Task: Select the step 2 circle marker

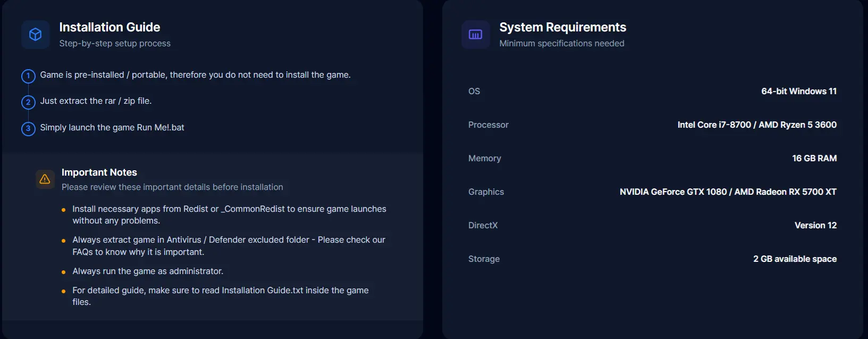Action: pyautogui.click(x=28, y=102)
